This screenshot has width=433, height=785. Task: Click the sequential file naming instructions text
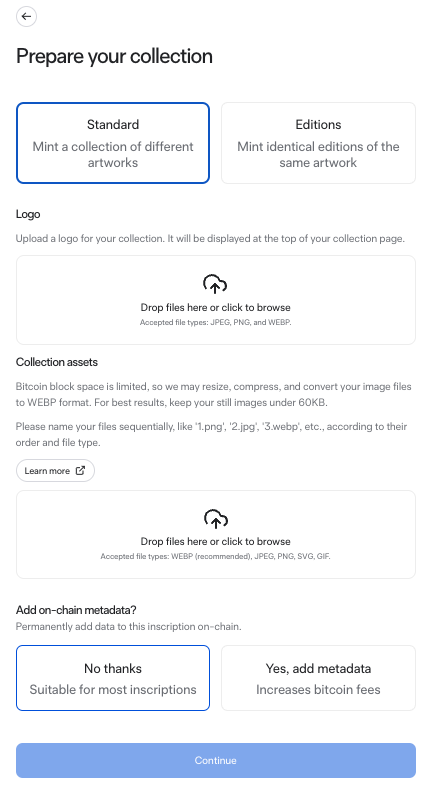point(211,435)
